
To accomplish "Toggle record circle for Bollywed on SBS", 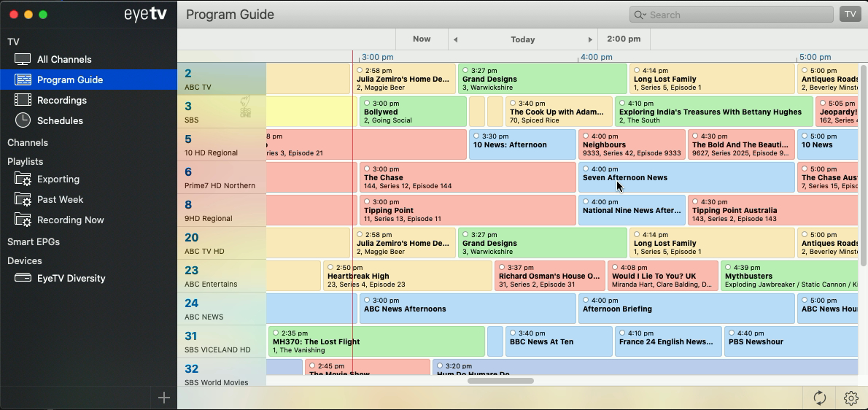I will [367, 103].
